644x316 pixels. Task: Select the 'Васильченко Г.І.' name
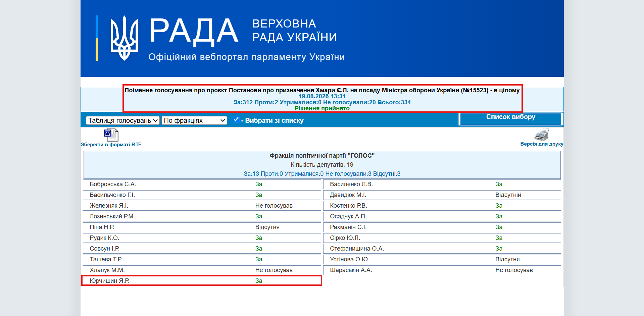(x=112, y=195)
